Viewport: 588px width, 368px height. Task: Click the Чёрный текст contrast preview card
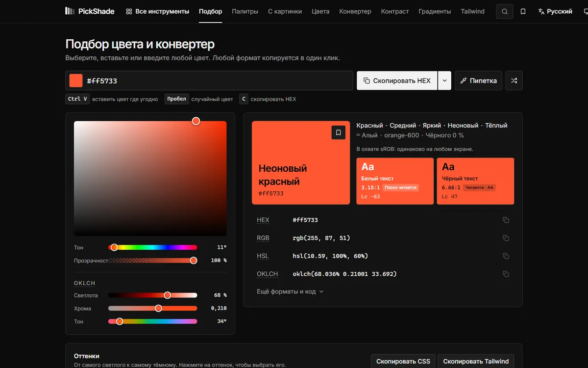click(x=475, y=181)
